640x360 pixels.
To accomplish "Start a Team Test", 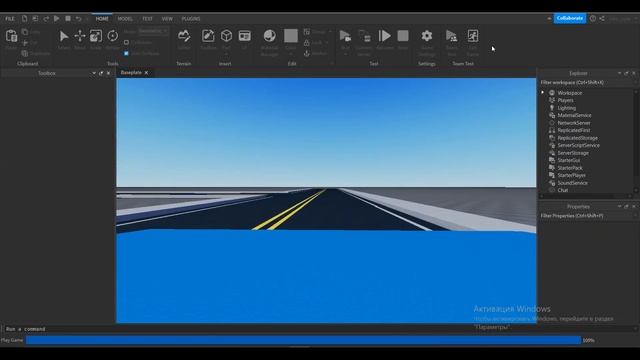I will [451, 36].
